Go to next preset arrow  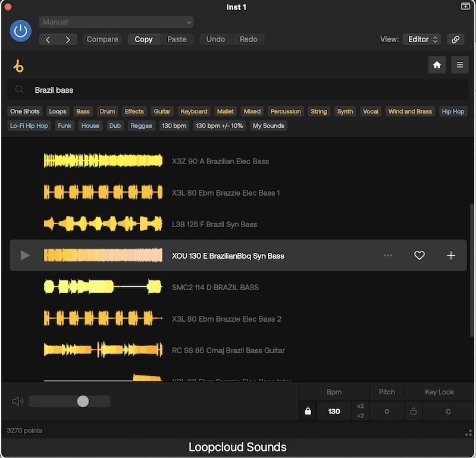point(68,39)
